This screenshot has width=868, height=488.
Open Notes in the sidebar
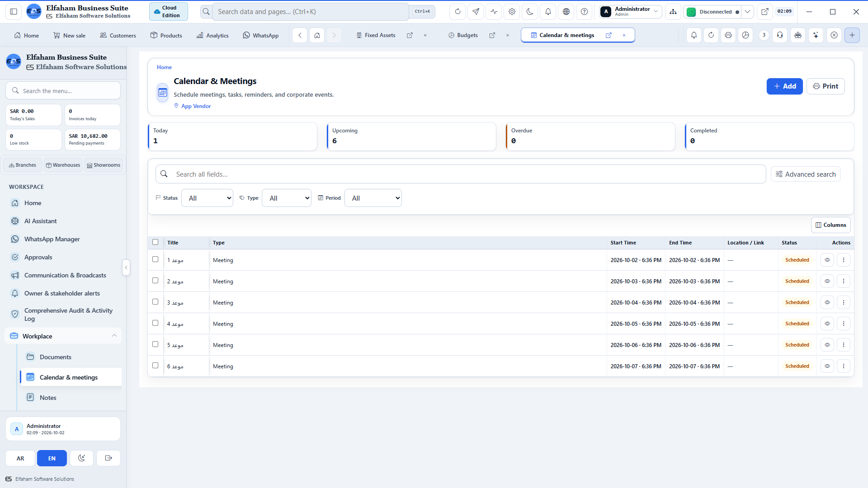tap(71, 398)
